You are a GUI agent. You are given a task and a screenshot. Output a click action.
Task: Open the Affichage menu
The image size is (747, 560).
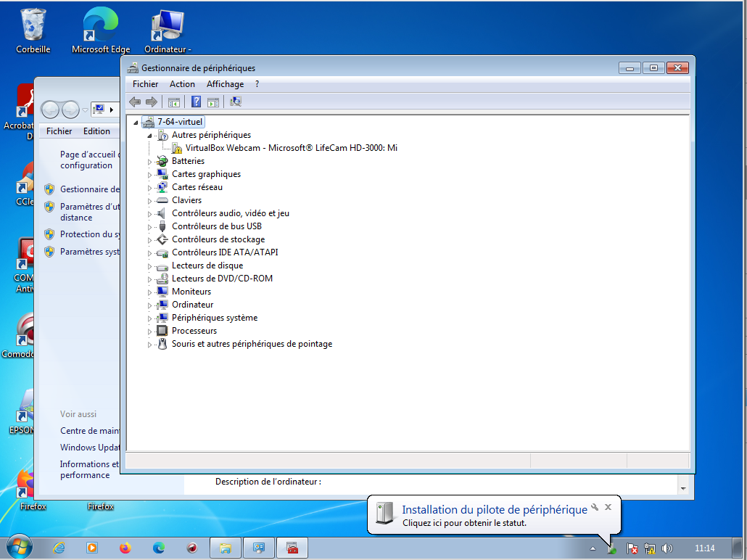[225, 84]
